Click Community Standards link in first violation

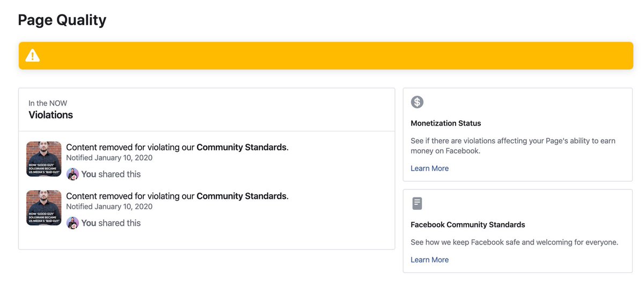click(241, 147)
